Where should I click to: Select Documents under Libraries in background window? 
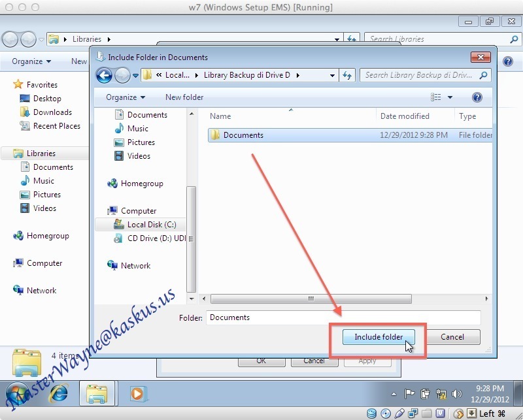click(x=53, y=167)
